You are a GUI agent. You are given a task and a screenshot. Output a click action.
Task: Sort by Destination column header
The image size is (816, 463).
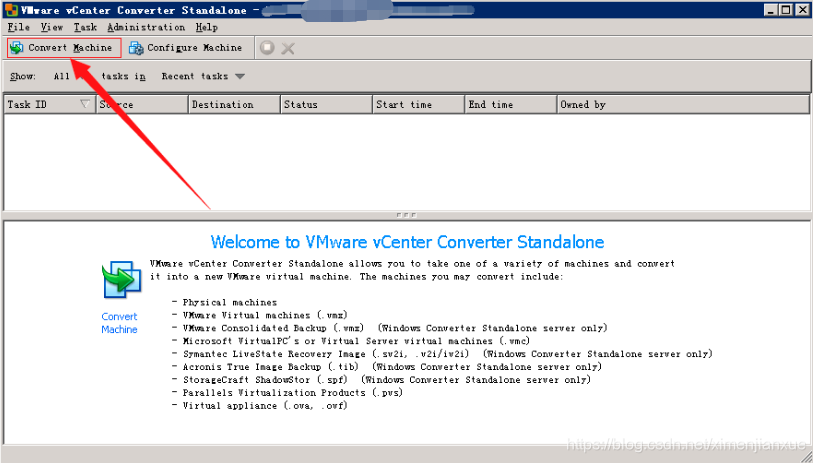[234, 105]
